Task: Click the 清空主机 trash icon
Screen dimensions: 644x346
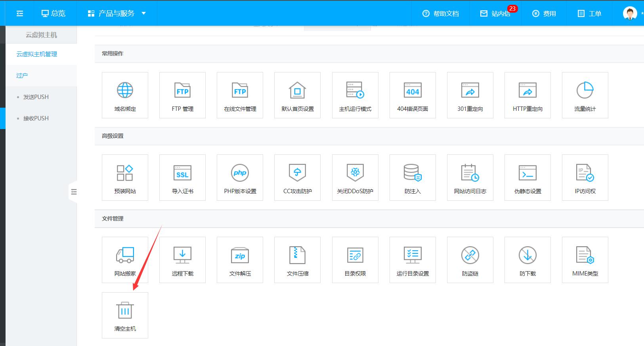Action: pyautogui.click(x=125, y=311)
